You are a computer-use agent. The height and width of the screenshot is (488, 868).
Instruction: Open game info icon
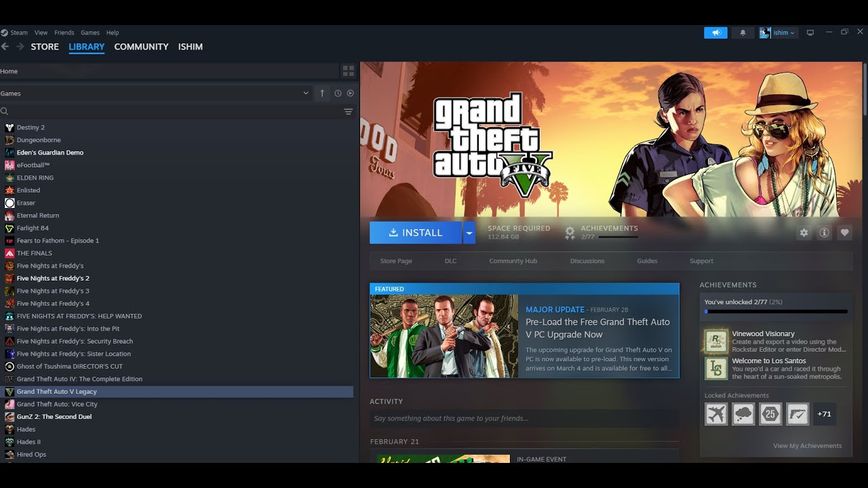pyautogui.click(x=825, y=232)
